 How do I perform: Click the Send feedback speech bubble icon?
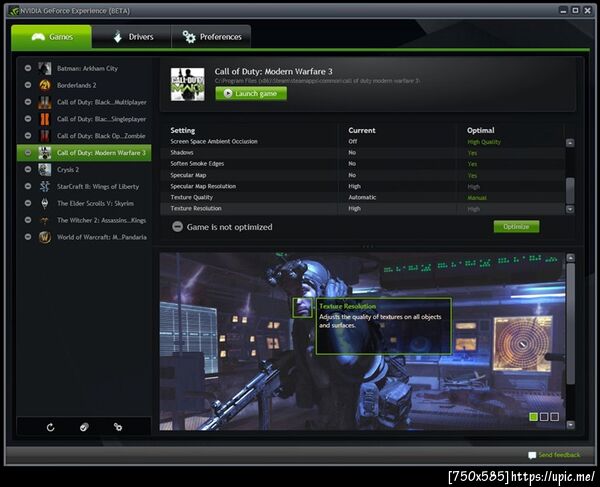tap(532, 455)
